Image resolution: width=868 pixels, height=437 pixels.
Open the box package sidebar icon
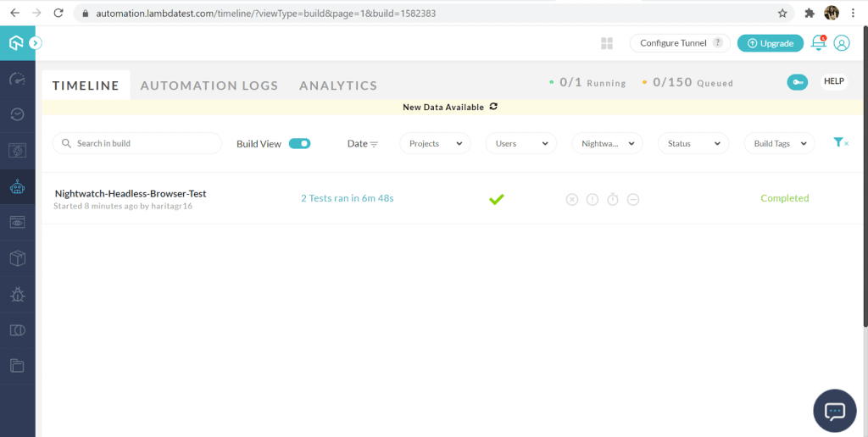coord(18,258)
